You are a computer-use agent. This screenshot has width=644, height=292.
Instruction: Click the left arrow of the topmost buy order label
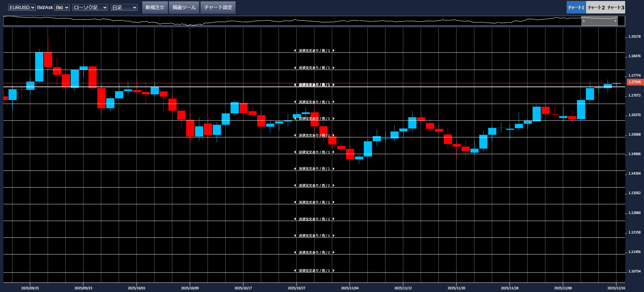click(295, 51)
